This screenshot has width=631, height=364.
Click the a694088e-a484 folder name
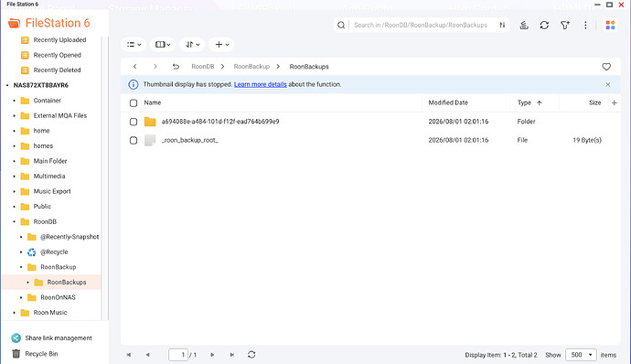pyautogui.click(x=220, y=122)
